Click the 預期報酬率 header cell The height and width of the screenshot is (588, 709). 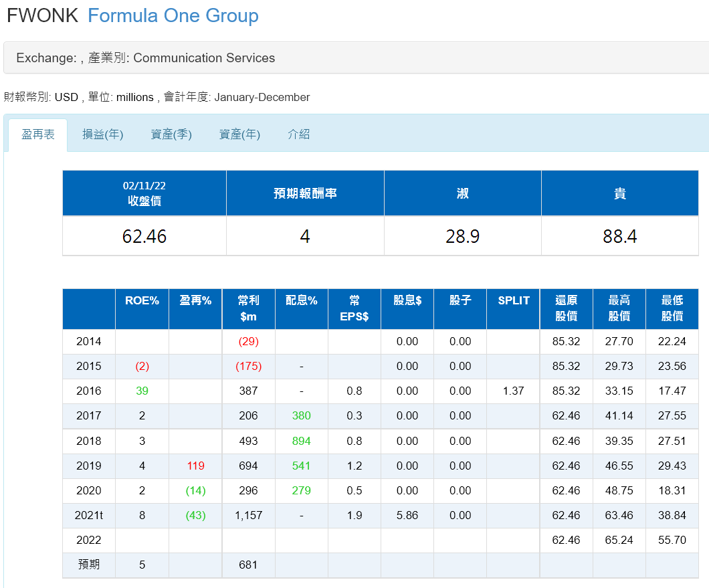[305, 193]
